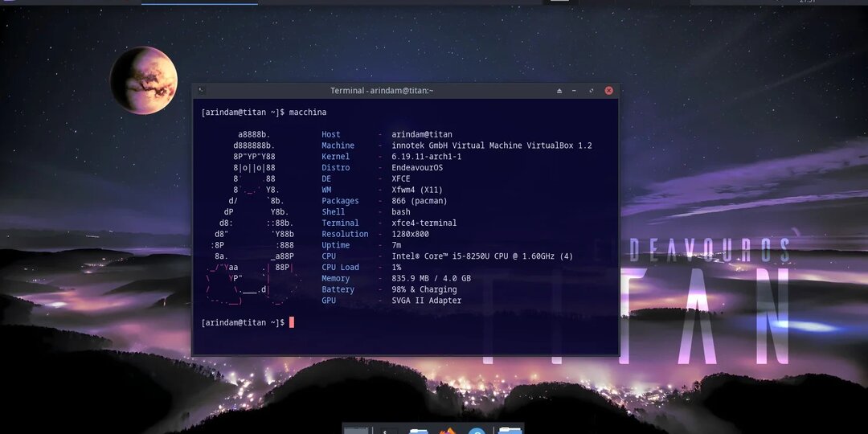
Task: Maximize the Terminal window
Action: pyautogui.click(x=592, y=90)
